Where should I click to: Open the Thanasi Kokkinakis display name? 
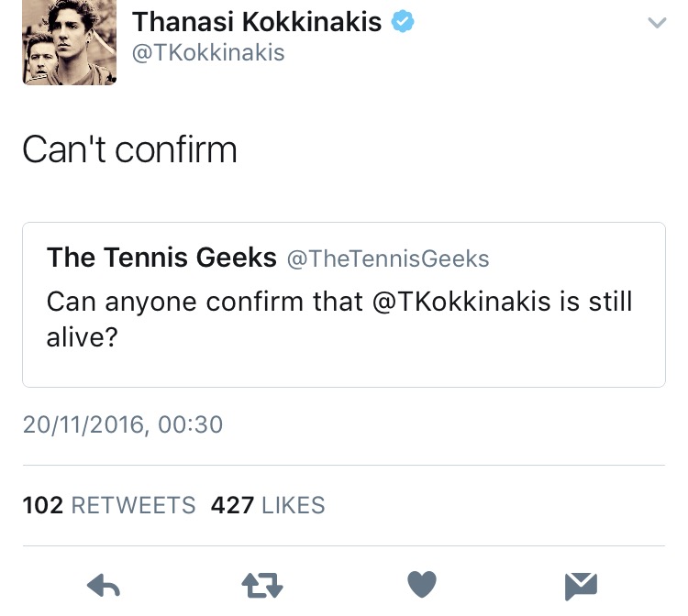(x=257, y=22)
